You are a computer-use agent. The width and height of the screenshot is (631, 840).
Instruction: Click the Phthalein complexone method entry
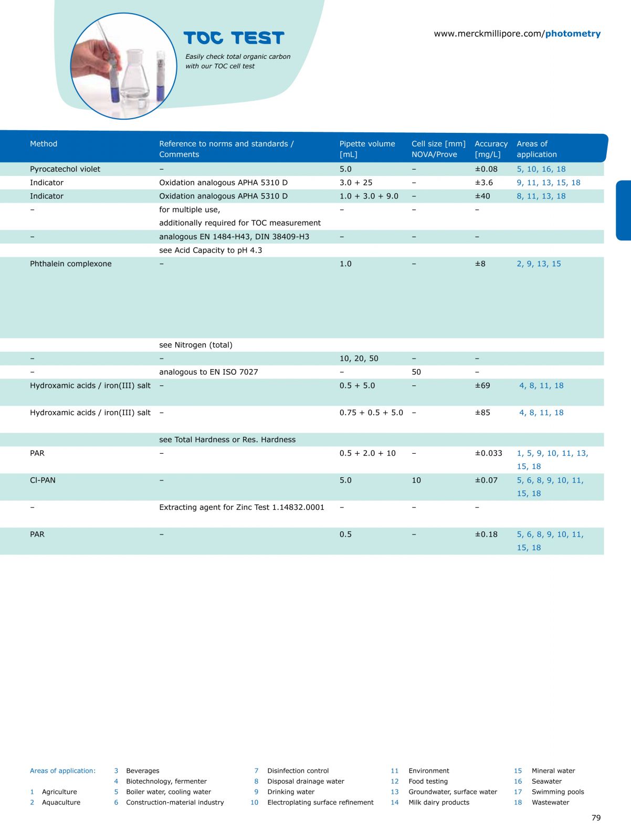71,264
